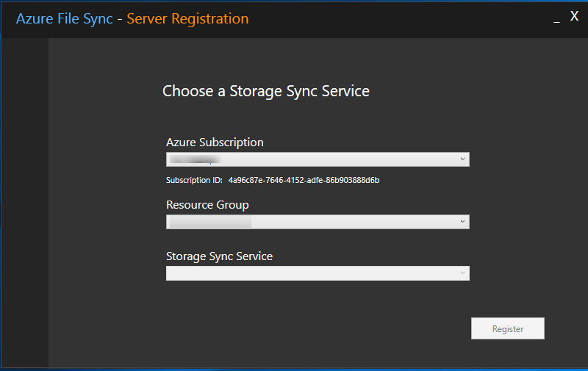Viewport: 588px width, 371px height.
Task: Click the Storage Sync Service chevron arrow
Action: pyautogui.click(x=462, y=273)
